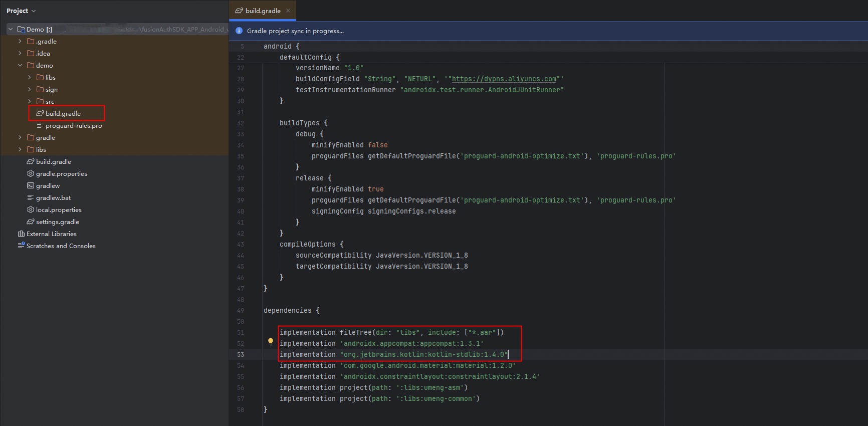868x426 pixels.
Task: Click the sticky 'android {' header line
Action: (x=282, y=46)
